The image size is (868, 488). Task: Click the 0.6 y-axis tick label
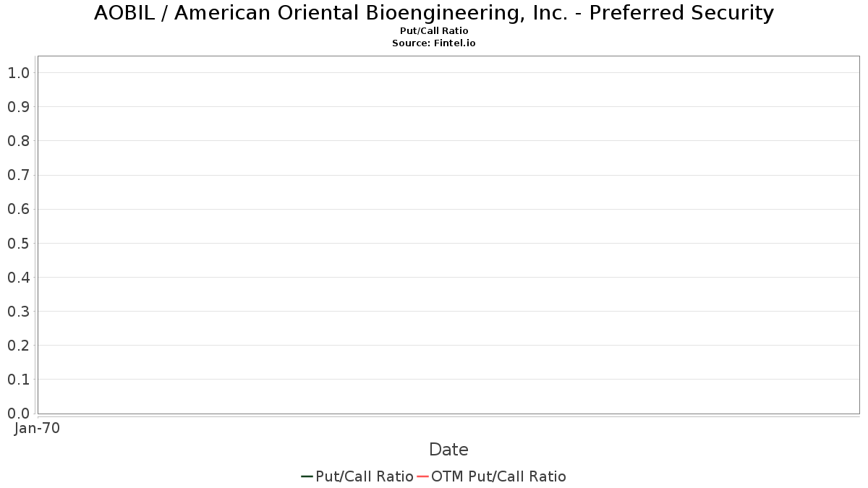pyautogui.click(x=18, y=209)
